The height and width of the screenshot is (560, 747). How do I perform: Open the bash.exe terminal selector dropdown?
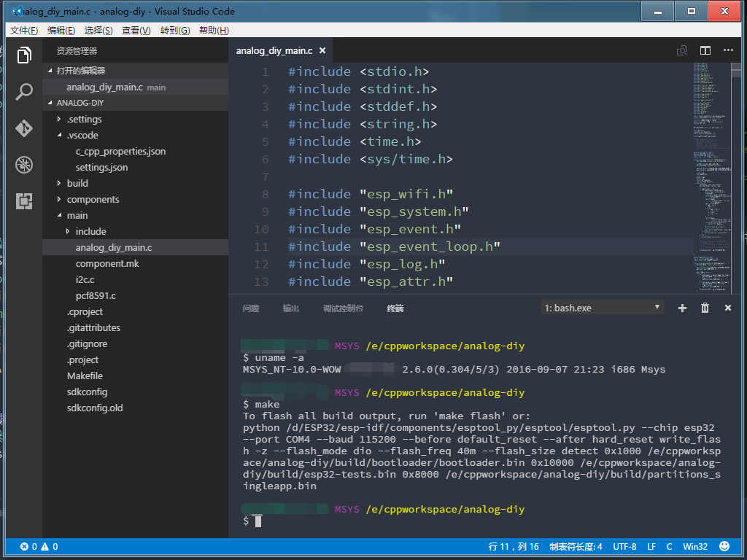[x=603, y=308]
